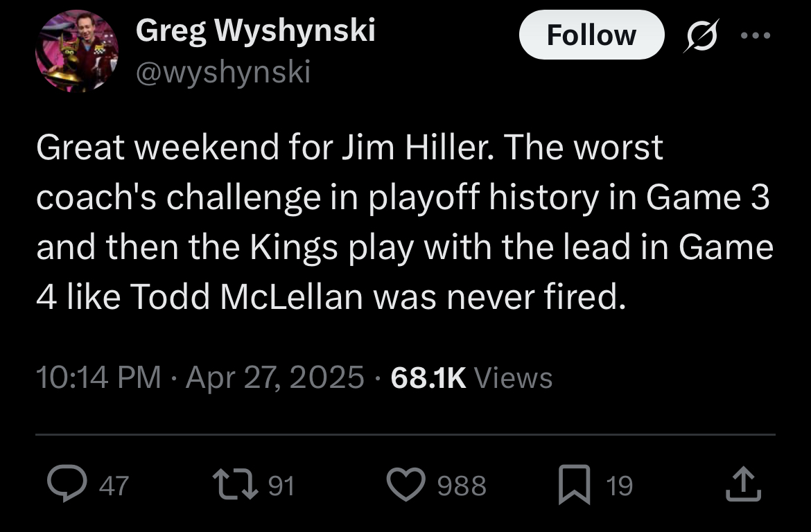Click the Greg Wyshynski display name

(256, 30)
